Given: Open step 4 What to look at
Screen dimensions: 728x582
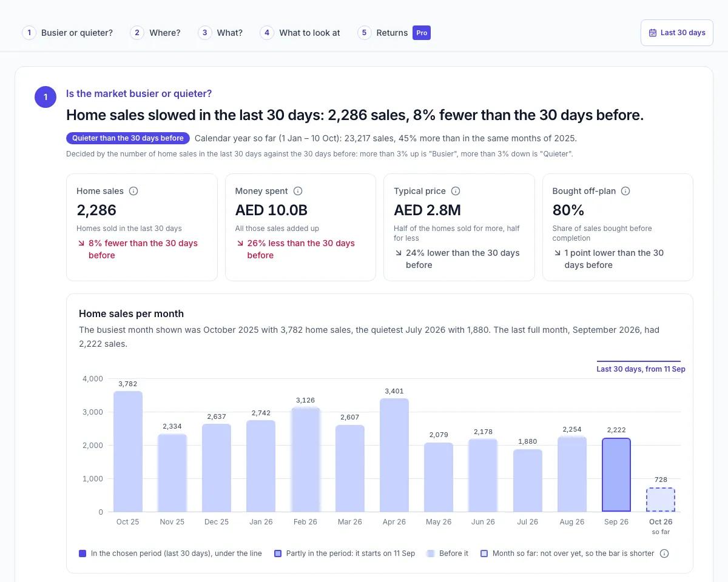Looking at the screenshot, I should point(300,33).
